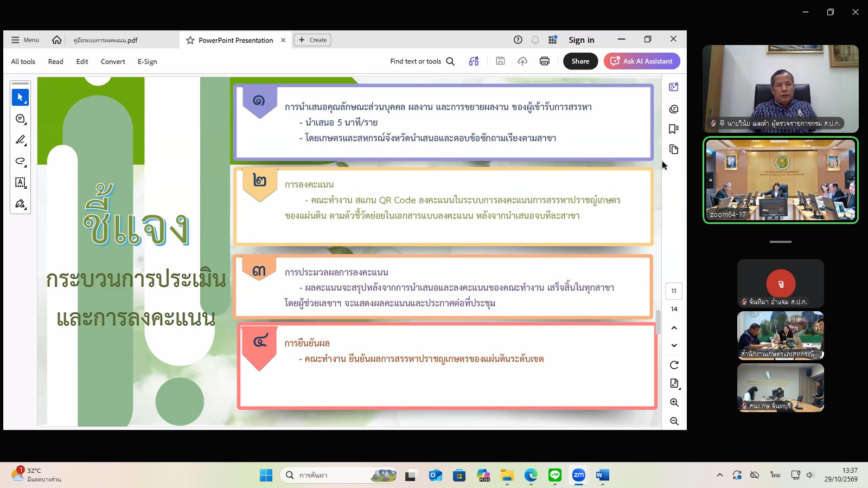Open the weather widget 32°C
The width and height of the screenshot is (868, 488).
click(x=36, y=475)
